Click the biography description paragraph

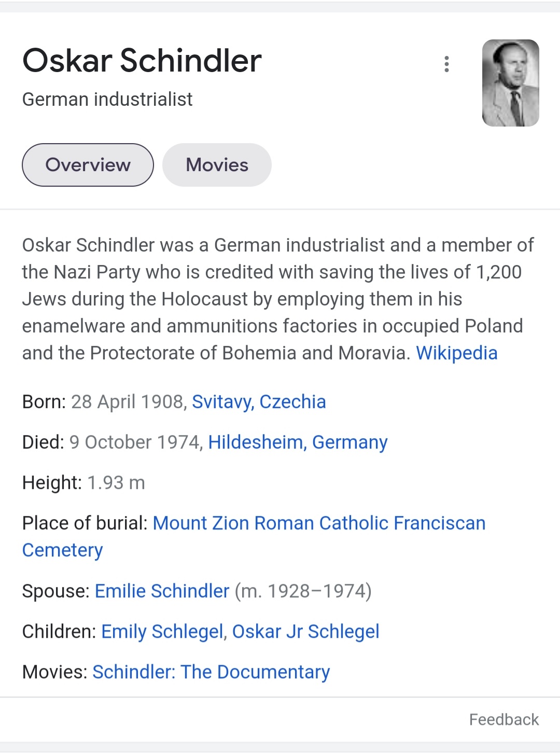[270, 299]
